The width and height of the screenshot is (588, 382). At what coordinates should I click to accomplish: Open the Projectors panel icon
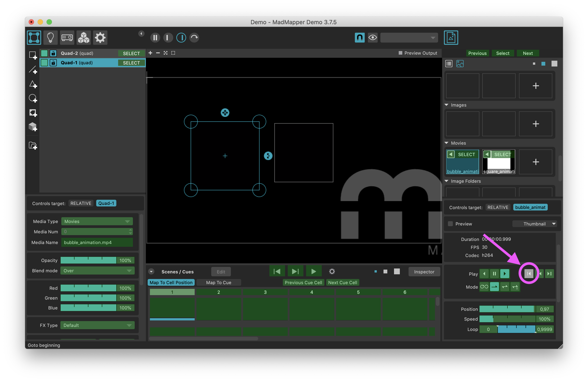(67, 38)
